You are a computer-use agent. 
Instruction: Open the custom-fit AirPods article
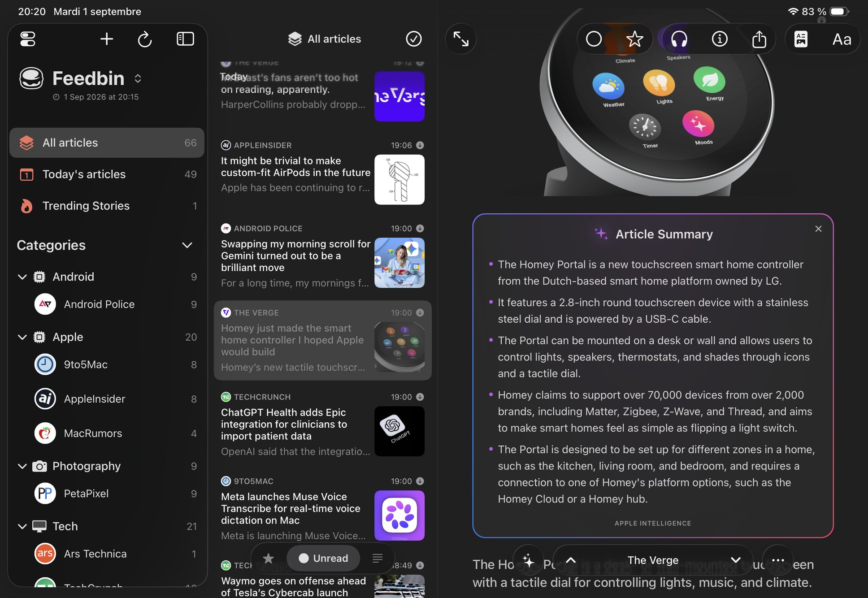pyautogui.click(x=322, y=173)
